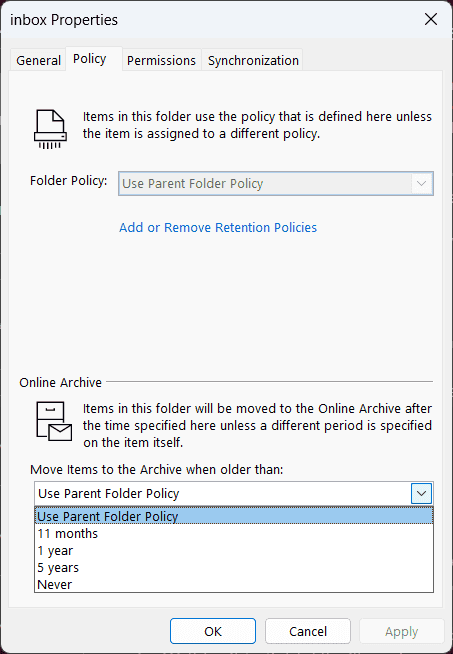Viewport: 453px width, 654px height.
Task: Click the Move Items to Archive combo field
Action: click(x=234, y=493)
